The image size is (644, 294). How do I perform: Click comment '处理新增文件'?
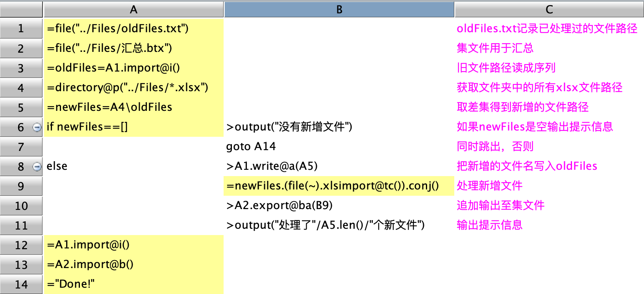coord(489,186)
